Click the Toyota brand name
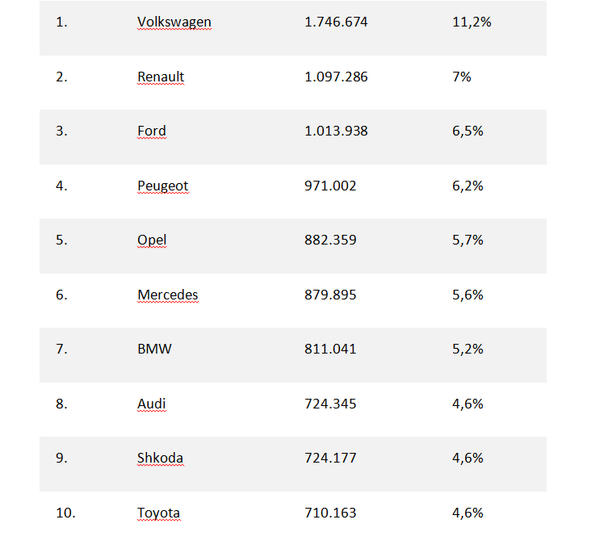 point(158,513)
